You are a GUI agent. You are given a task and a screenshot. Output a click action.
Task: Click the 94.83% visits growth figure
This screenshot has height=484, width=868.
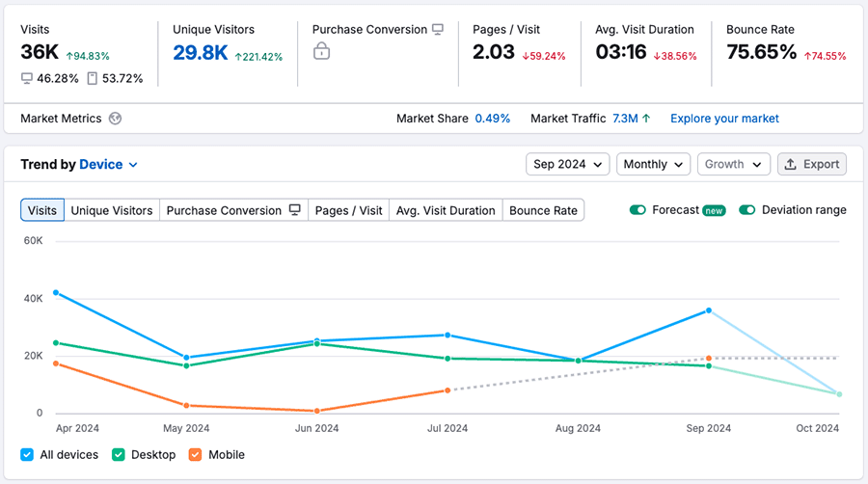88,57
